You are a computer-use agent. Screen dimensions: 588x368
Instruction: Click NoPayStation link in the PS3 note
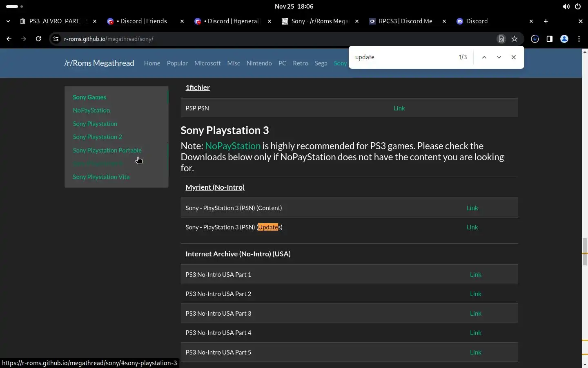coord(233,146)
